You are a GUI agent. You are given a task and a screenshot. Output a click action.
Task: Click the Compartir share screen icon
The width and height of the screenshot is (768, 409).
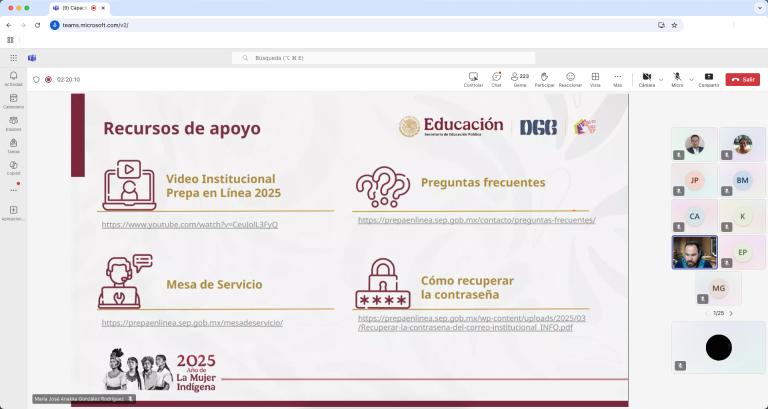tap(708, 77)
